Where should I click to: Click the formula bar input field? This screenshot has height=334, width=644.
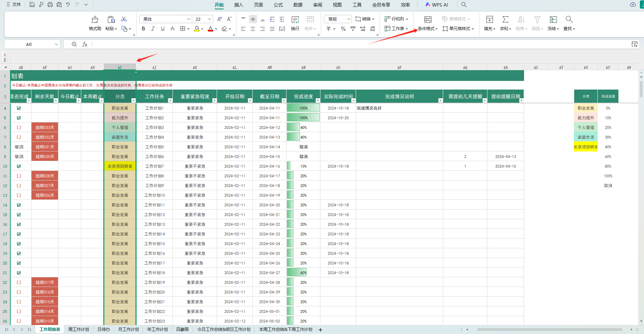pyautogui.click(x=361, y=44)
